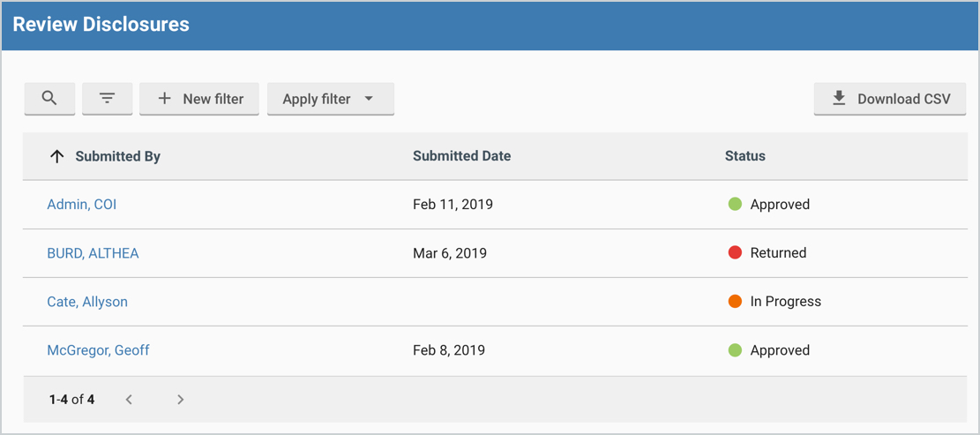
Task: Sort by Submitted Date column
Action: [462, 156]
